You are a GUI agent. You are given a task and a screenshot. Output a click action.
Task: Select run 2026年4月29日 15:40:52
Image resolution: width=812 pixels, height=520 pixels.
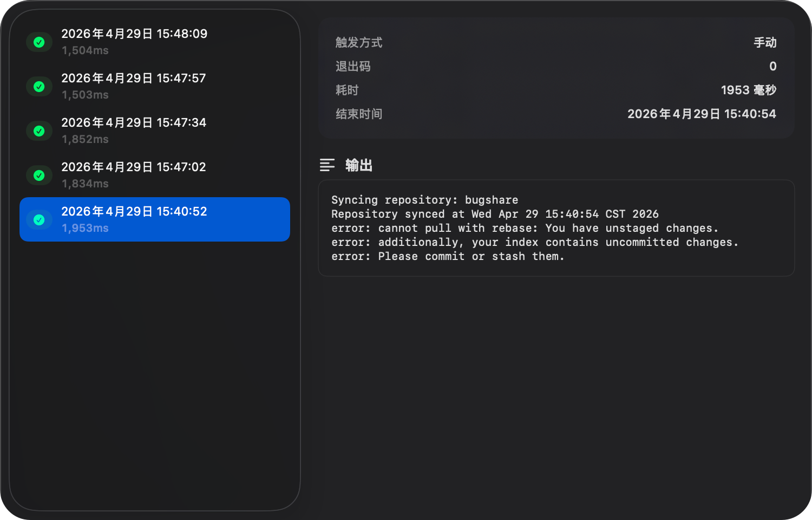(155, 219)
